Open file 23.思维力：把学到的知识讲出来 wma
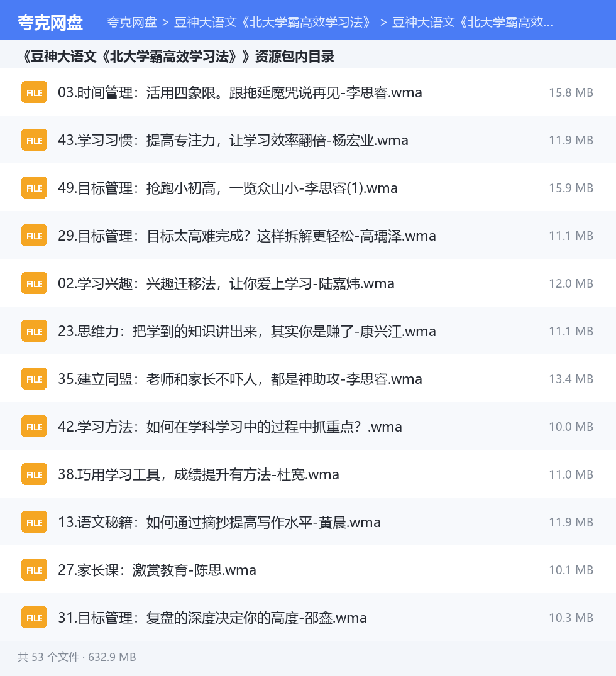Screen dimensions: 616x676 pos(247,331)
